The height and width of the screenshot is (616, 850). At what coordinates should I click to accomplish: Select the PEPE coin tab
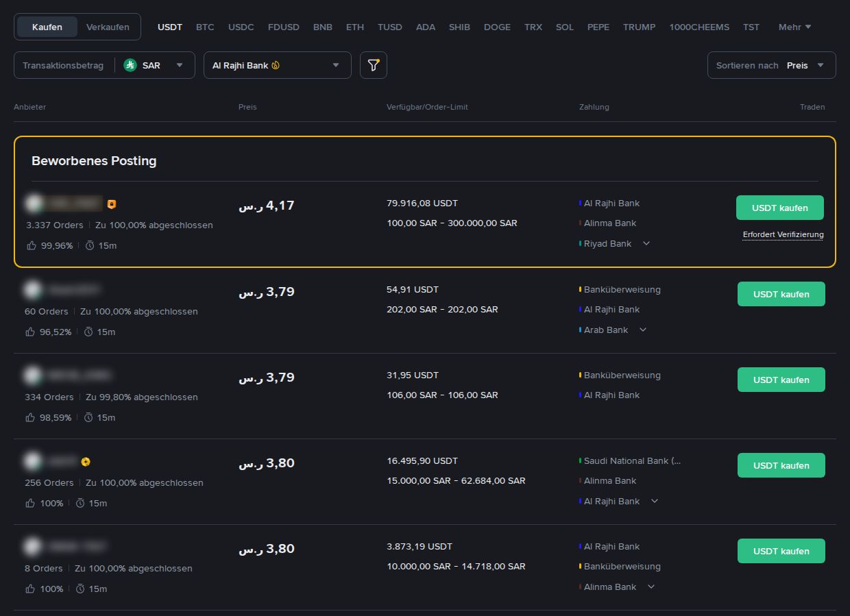click(598, 27)
